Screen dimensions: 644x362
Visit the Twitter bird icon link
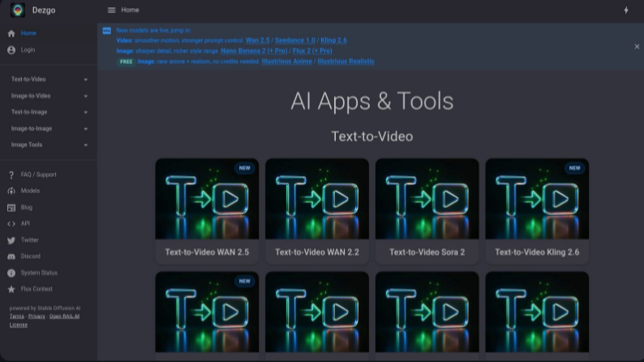click(x=11, y=240)
